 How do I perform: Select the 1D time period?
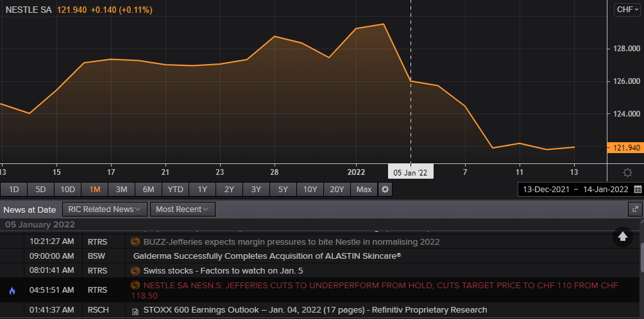point(13,190)
